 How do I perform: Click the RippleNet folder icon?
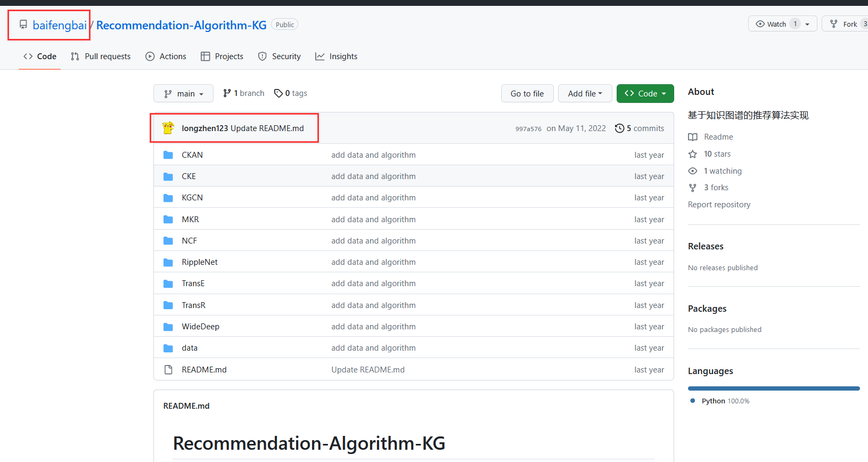coord(168,262)
